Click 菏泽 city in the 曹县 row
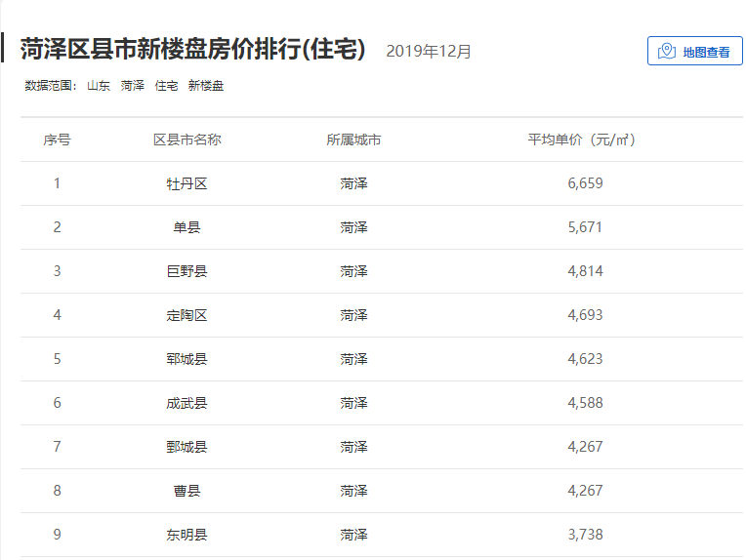The width and height of the screenshot is (746, 560). [353, 491]
